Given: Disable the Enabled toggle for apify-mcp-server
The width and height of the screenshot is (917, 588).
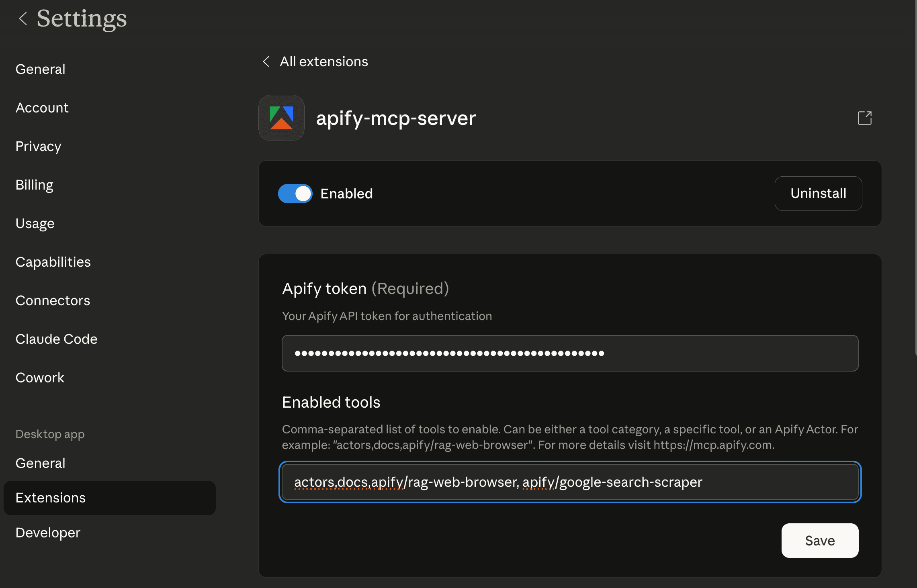Looking at the screenshot, I should 295,193.
